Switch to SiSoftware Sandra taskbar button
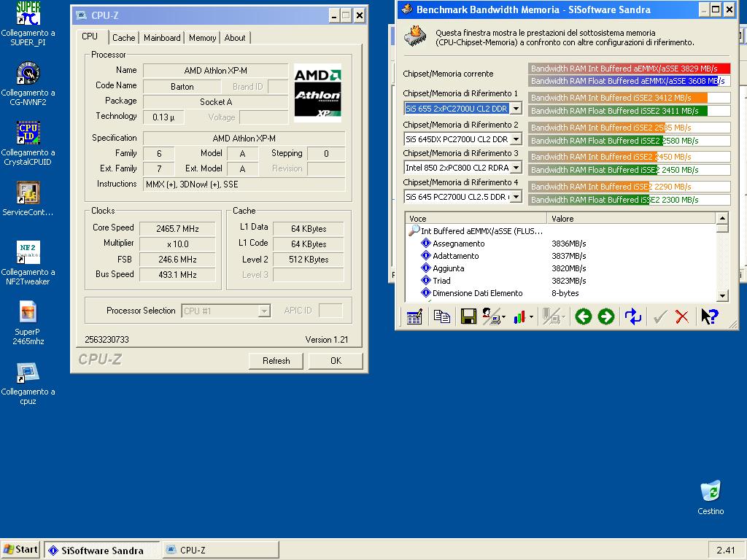 pyautogui.click(x=102, y=551)
